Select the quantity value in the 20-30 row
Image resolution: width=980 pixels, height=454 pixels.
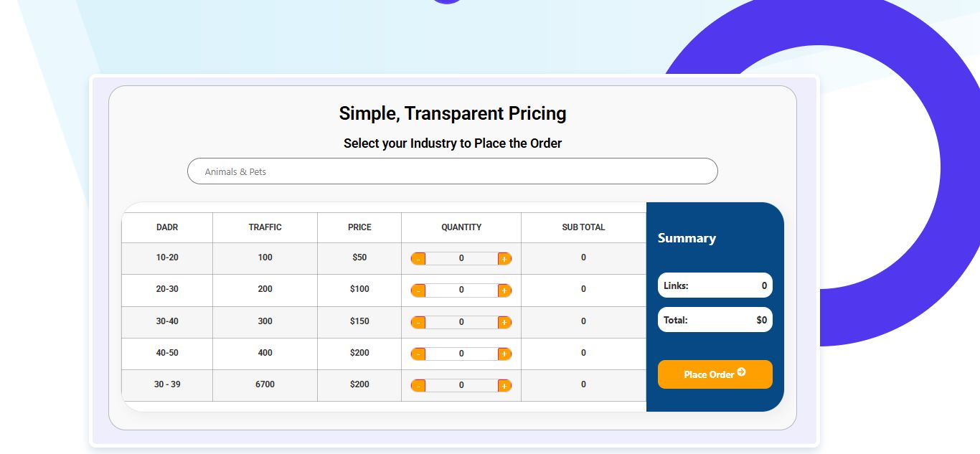(x=461, y=290)
